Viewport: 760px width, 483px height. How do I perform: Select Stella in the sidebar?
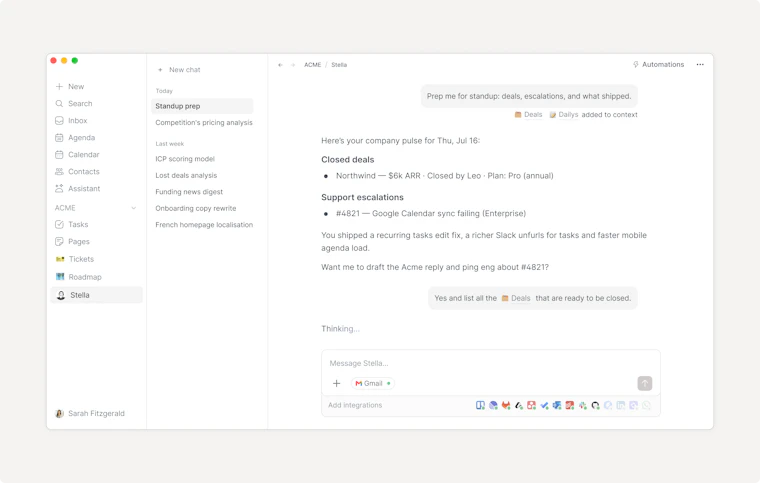96,295
